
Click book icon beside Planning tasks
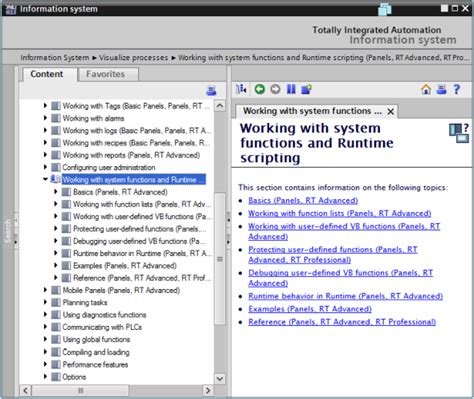[56, 303]
